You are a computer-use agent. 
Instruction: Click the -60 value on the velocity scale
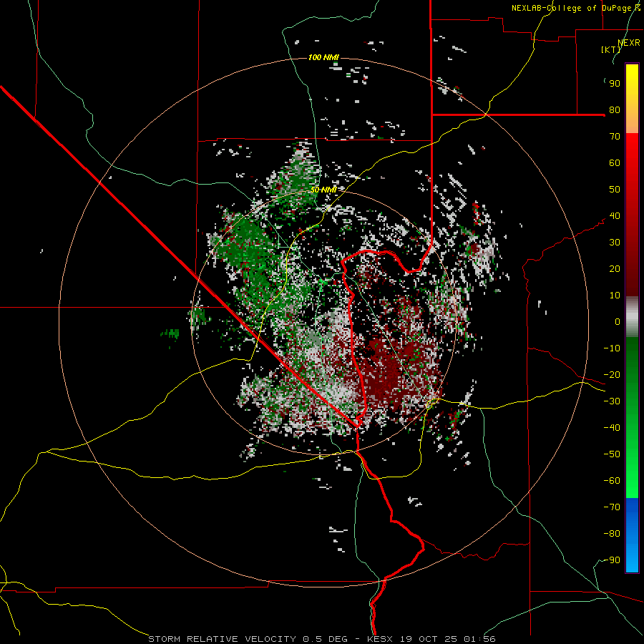[x=612, y=481]
